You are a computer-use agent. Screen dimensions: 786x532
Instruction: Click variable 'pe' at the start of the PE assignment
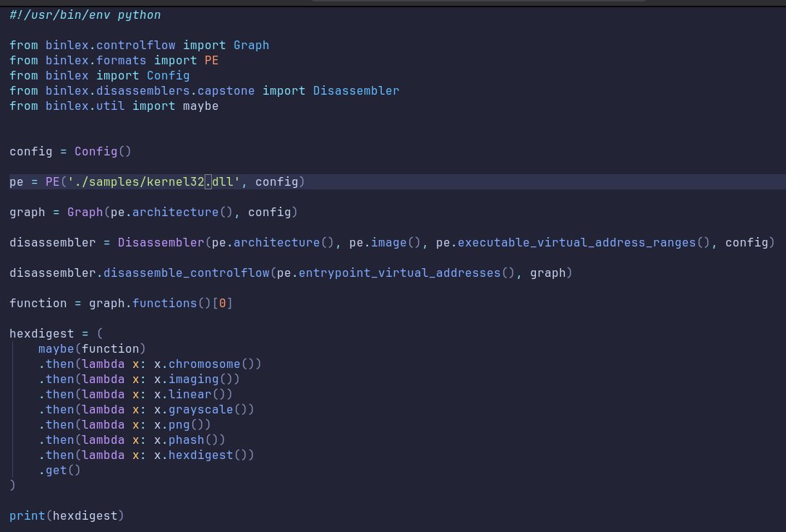tap(17, 182)
